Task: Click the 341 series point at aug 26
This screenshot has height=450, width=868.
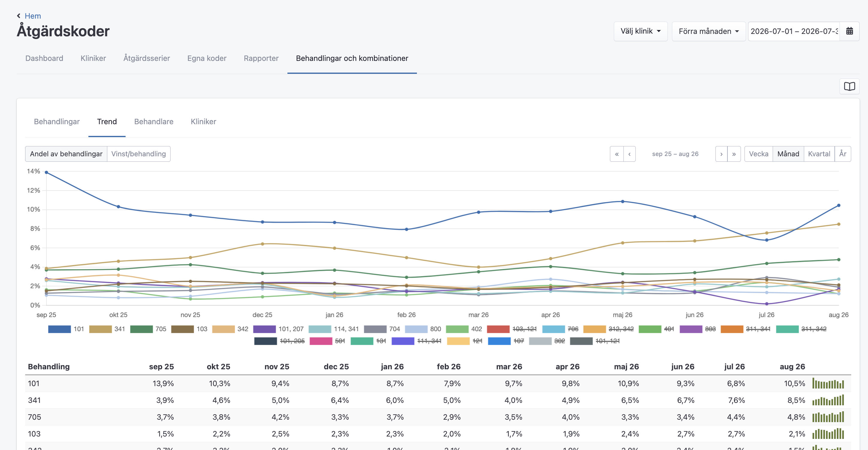Action: [x=839, y=224]
